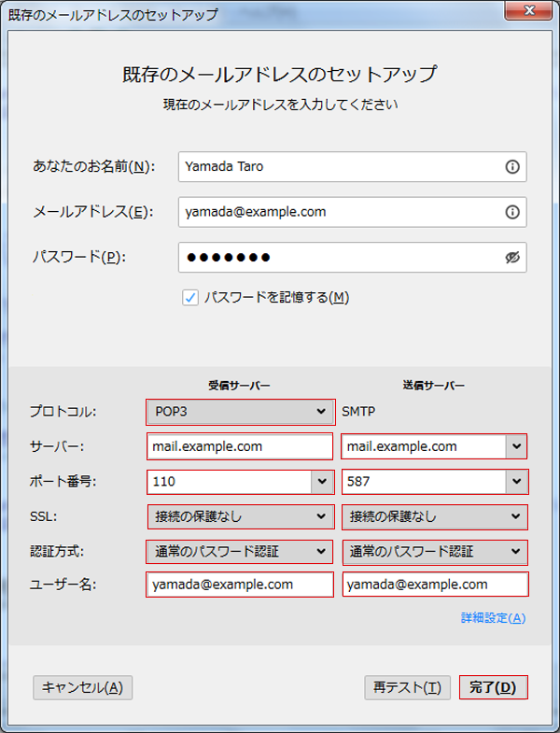Click the incoming server mail.example.com field

click(x=240, y=446)
